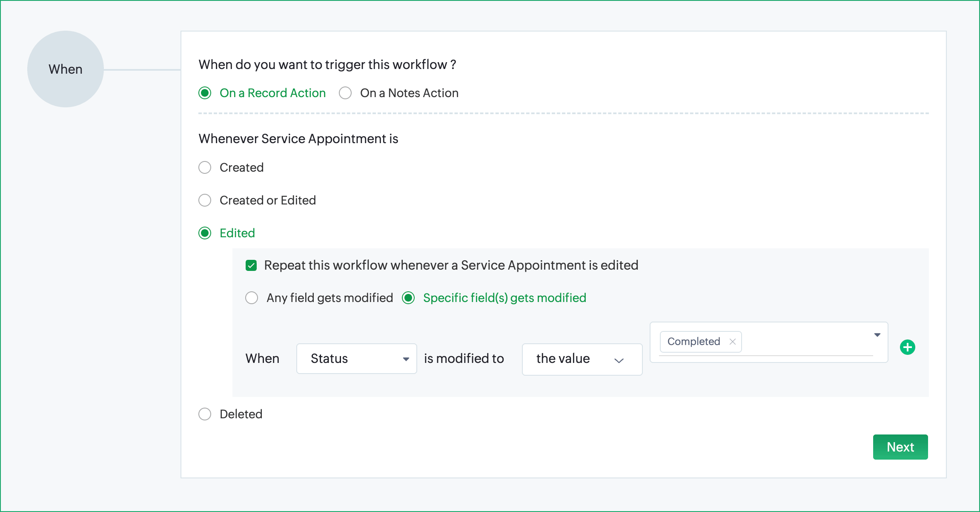Viewport: 980px width, 512px height.
Task: Select the Deleted trigger option
Action: click(205, 414)
